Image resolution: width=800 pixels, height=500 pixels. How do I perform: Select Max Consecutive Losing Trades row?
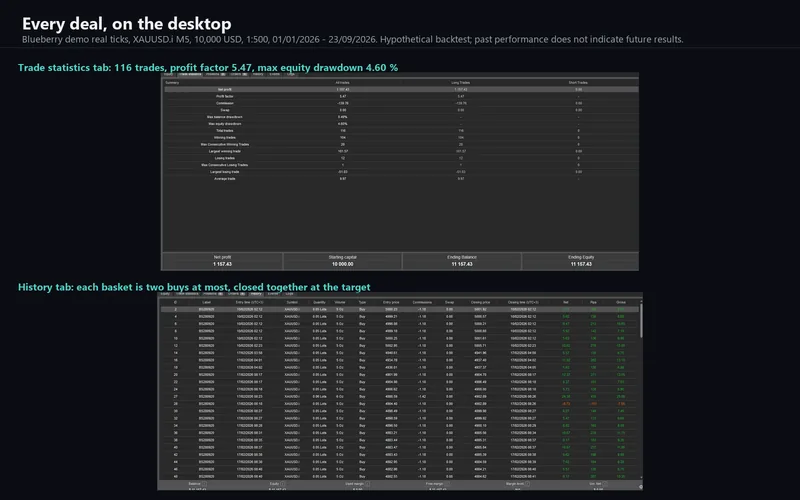click(401, 165)
